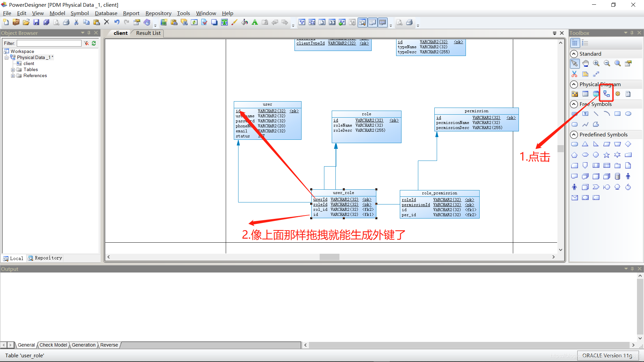
Task: Expand the References folder in tree
Action: (13, 76)
